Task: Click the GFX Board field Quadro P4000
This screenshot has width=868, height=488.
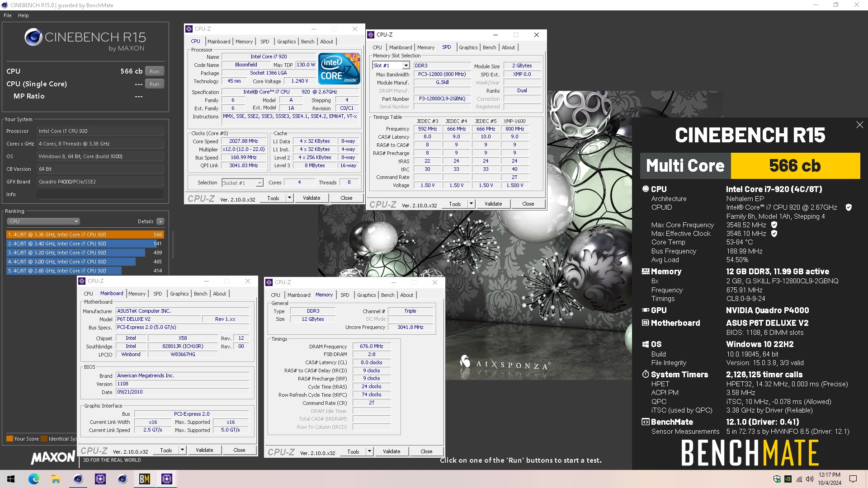Action: pos(100,182)
